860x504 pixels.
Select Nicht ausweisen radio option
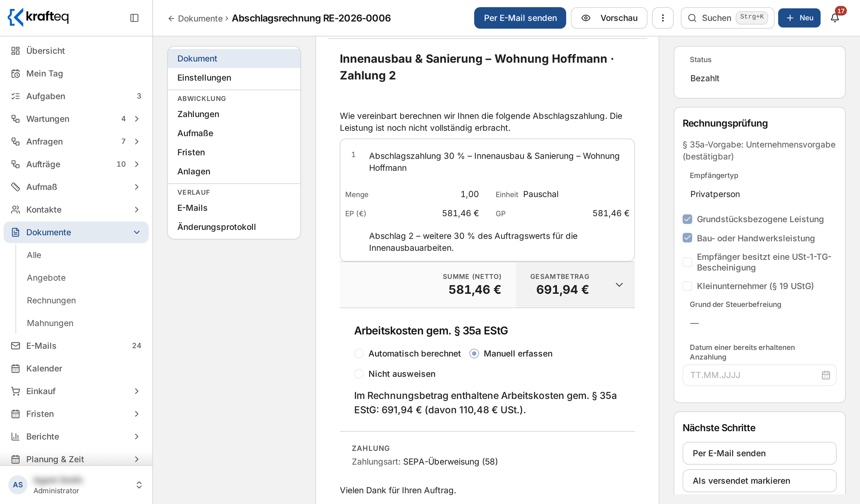tap(359, 374)
